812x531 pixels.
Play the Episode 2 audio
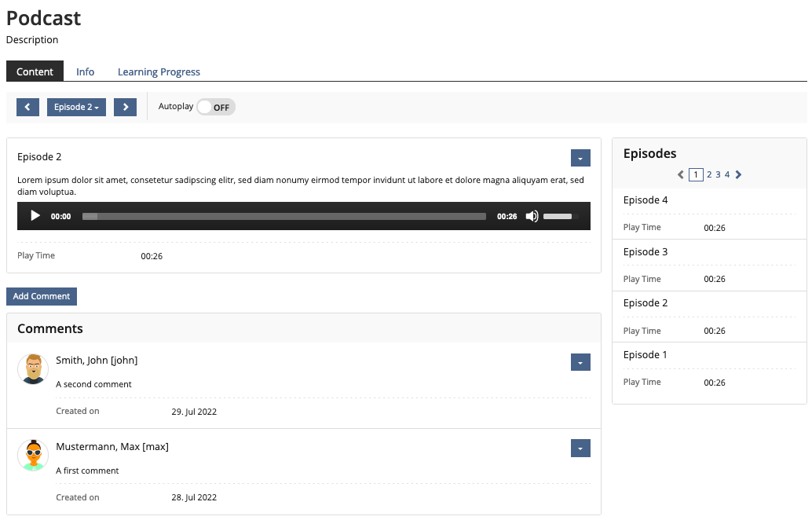(x=35, y=216)
